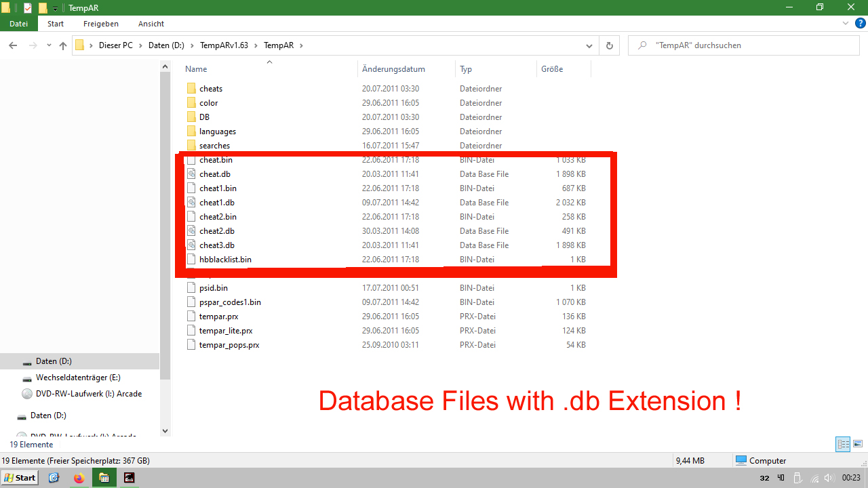Screen dimensions: 868x488
Task: Select highlighted Daten (D:) in the navigation pane
Action: pyautogui.click(x=79, y=361)
